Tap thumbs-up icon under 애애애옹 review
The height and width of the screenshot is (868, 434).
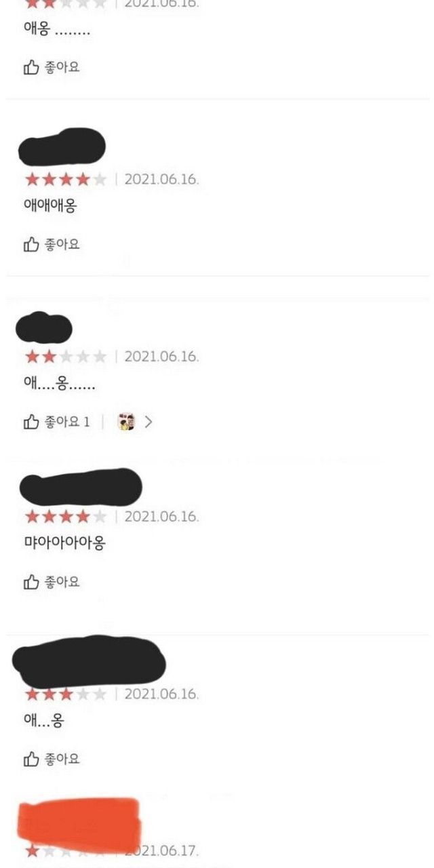pyautogui.click(x=31, y=244)
